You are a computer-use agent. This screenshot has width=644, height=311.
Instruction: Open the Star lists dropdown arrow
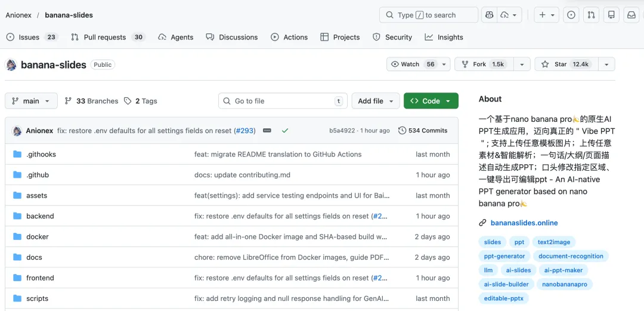[606, 64]
